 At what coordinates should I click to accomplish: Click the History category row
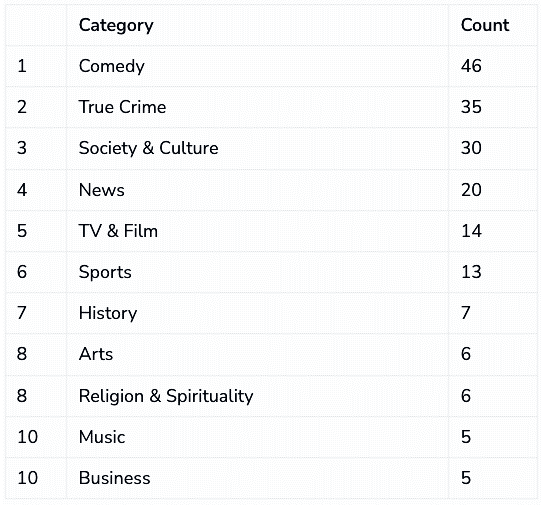(x=271, y=313)
